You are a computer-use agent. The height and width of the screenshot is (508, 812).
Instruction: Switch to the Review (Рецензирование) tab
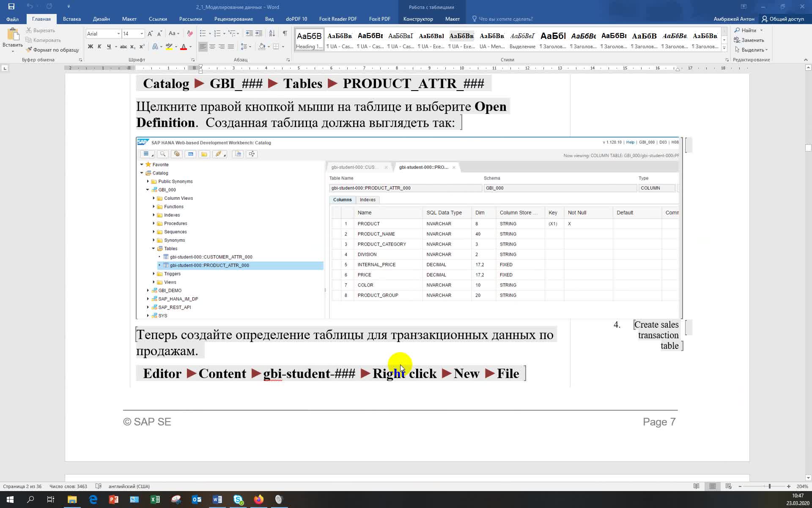tap(233, 19)
